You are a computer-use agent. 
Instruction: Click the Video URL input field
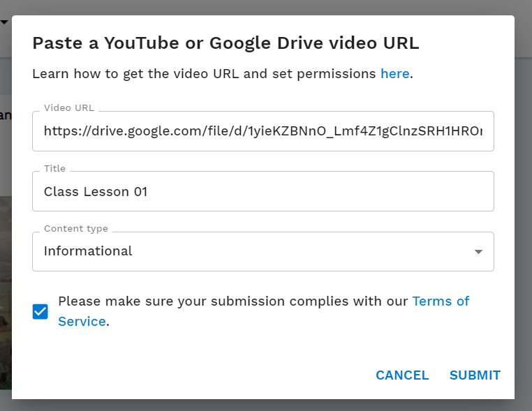click(x=263, y=131)
